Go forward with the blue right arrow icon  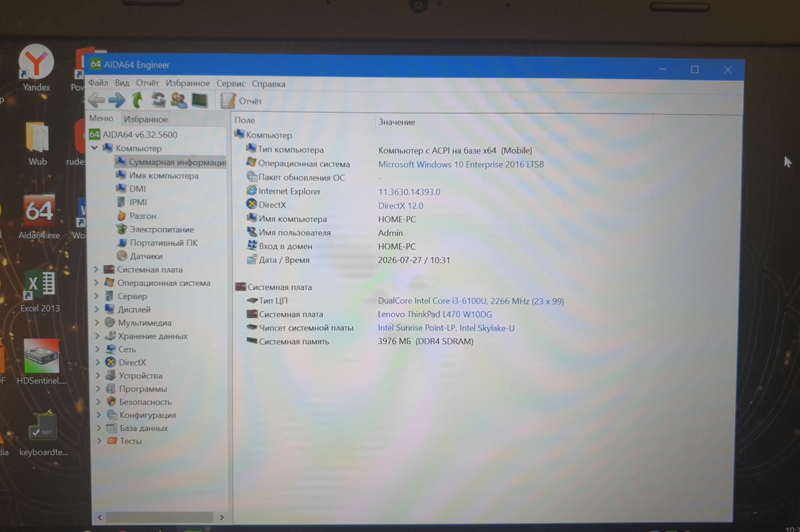[x=117, y=100]
